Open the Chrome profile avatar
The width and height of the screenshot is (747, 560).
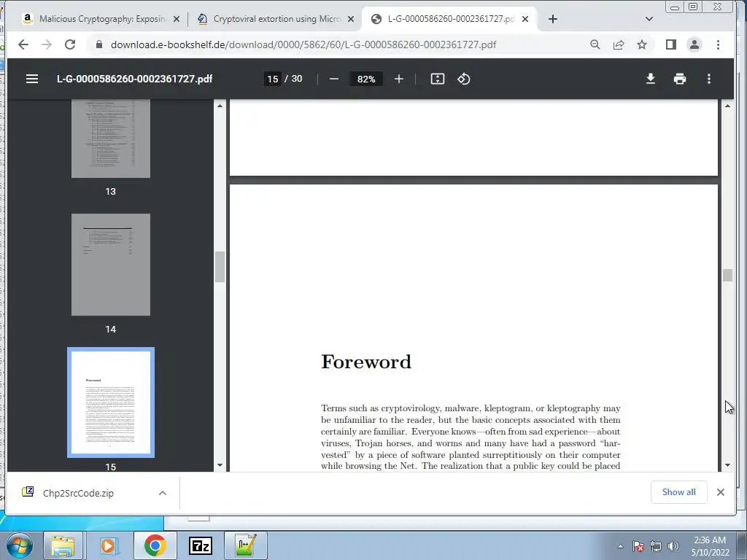(x=694, y=44)
